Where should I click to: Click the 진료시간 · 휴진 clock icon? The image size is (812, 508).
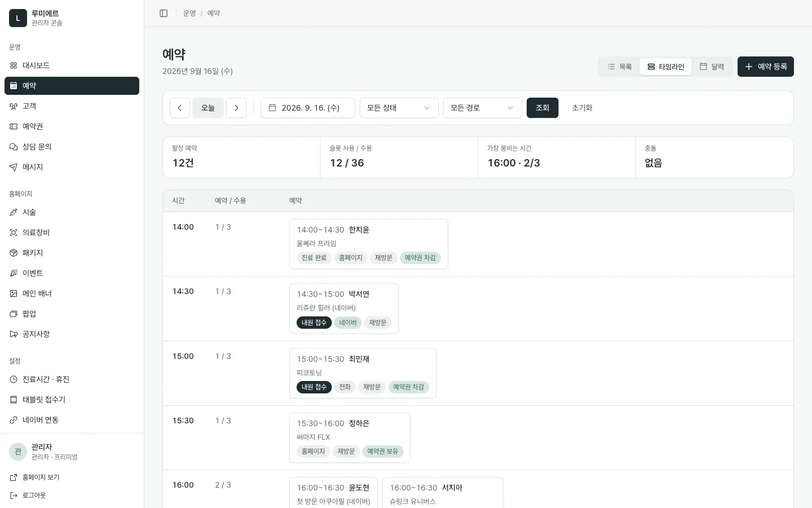tap(14, 379)
